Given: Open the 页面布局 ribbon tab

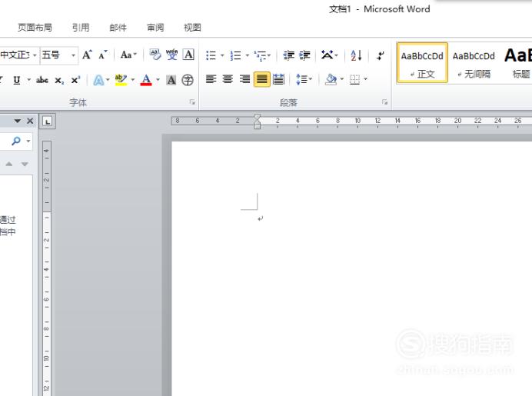Looking at the screenshot, I should coord(35,28).
